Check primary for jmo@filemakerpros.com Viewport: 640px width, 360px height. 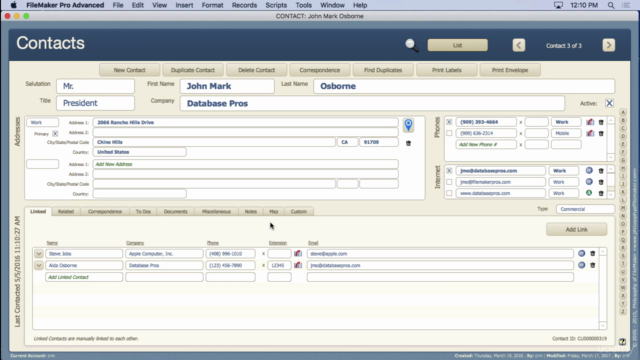click(x=449, y=182)
